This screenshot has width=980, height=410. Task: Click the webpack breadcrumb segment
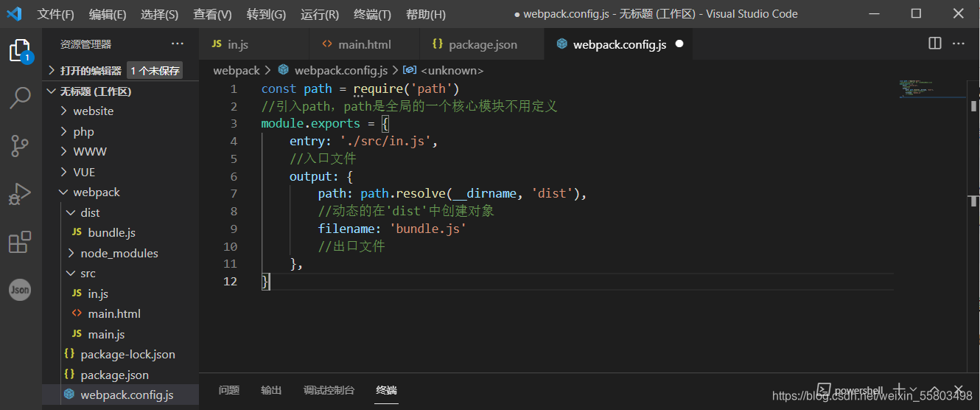(237, 70)
